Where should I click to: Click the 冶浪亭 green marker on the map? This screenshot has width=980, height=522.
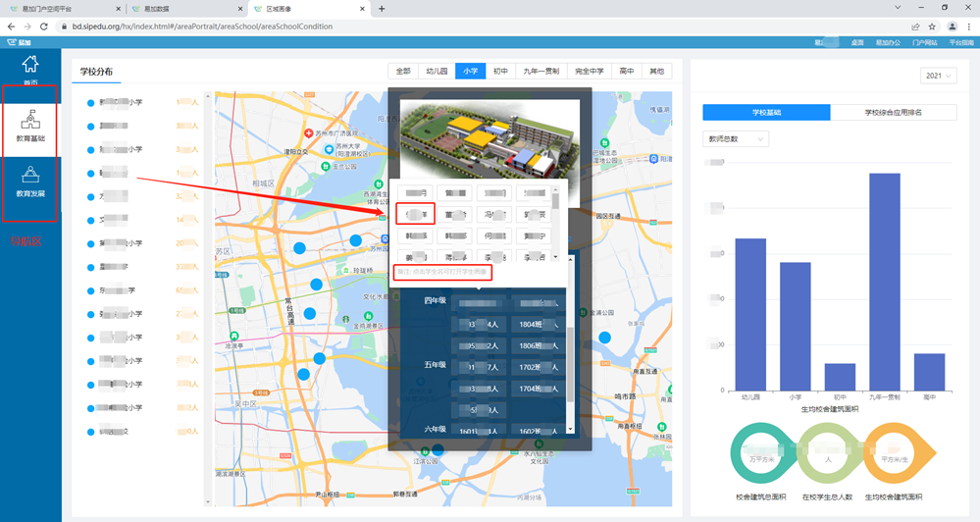click(234, 337)
